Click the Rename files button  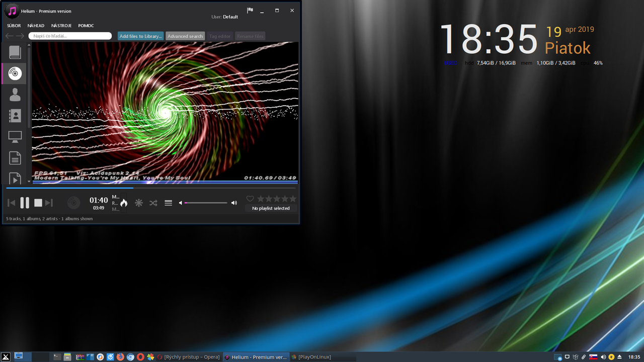250,36
